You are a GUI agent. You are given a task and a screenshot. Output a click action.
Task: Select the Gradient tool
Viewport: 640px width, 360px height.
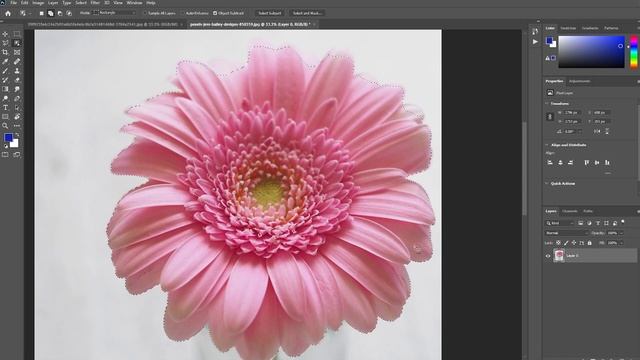tap(5, 89)
